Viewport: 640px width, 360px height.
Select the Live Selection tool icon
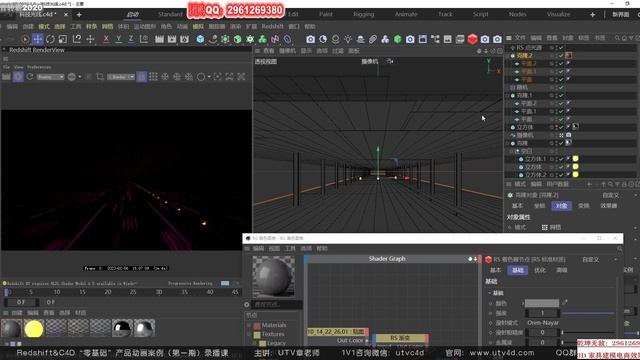(x=24, y=39)
